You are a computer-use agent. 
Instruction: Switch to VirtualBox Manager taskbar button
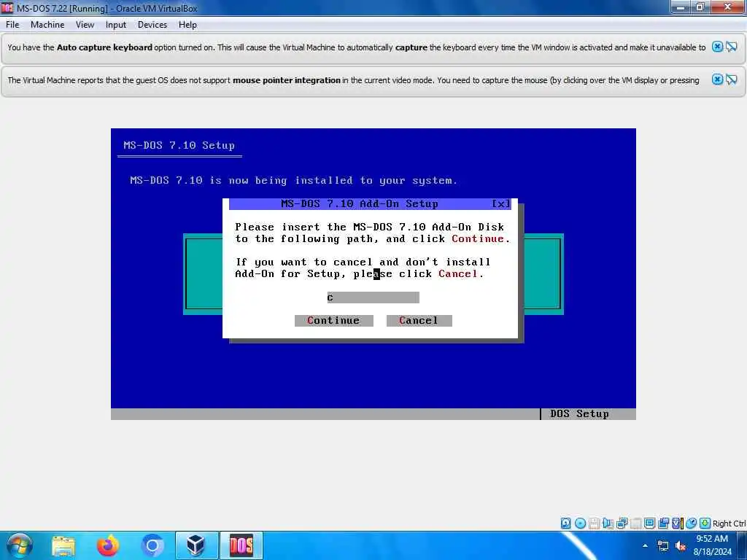tap(197, 545)
